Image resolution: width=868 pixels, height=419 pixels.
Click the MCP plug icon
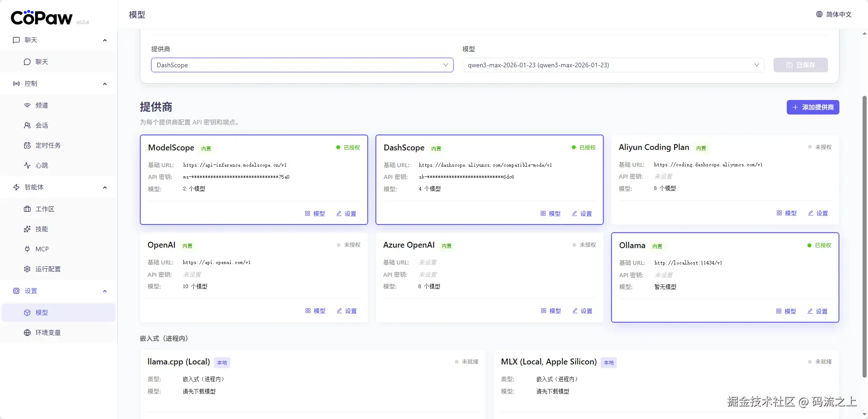(x=27, y=249)
